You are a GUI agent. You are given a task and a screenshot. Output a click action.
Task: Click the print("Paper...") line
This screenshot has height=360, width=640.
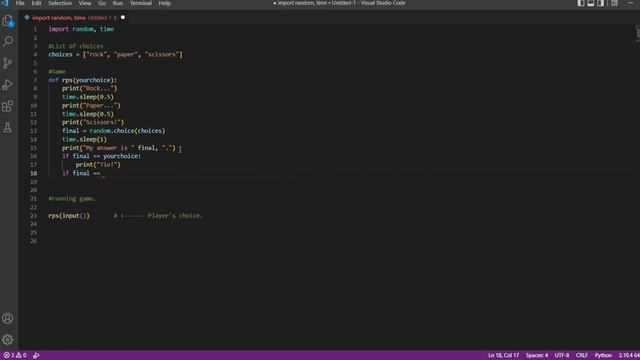[x=91, y=105]
